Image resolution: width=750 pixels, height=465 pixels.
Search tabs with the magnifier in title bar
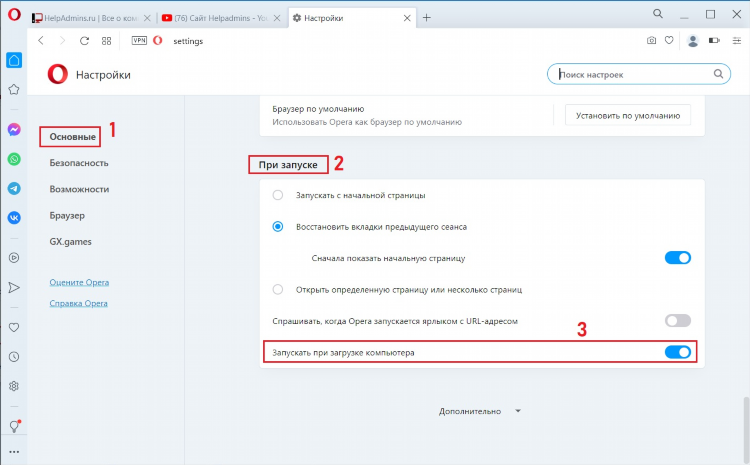pos(658,14)
